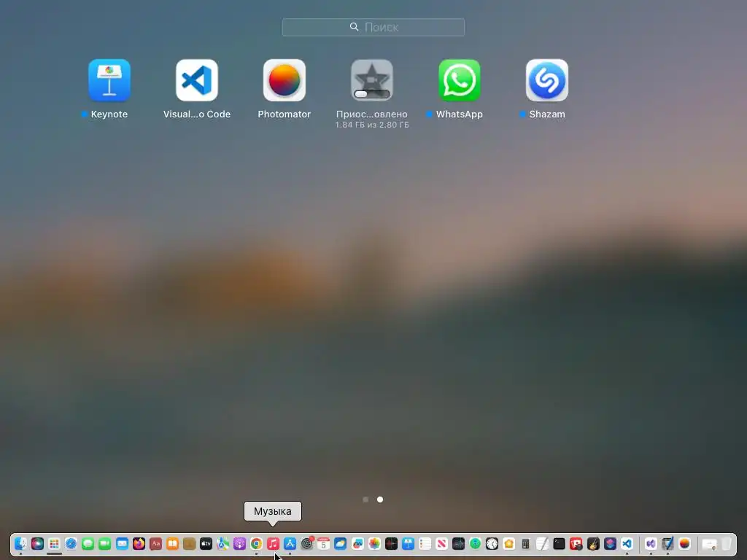Open Visual Studio purple icon in Dock

tap(651, 543)
